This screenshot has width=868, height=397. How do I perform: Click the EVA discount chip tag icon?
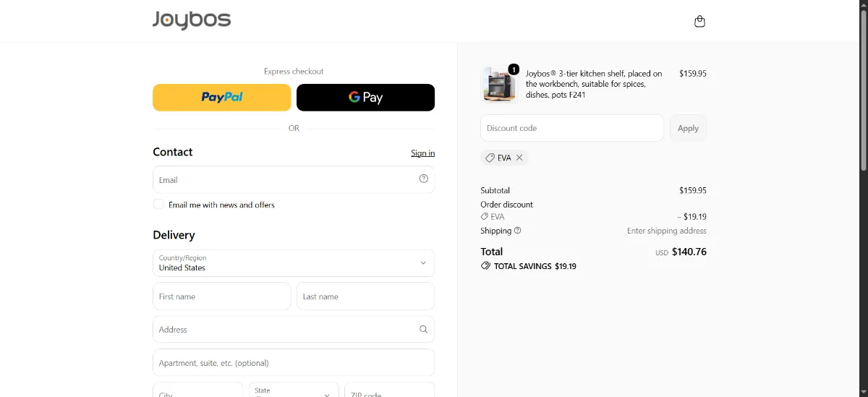tap(490, 158)
